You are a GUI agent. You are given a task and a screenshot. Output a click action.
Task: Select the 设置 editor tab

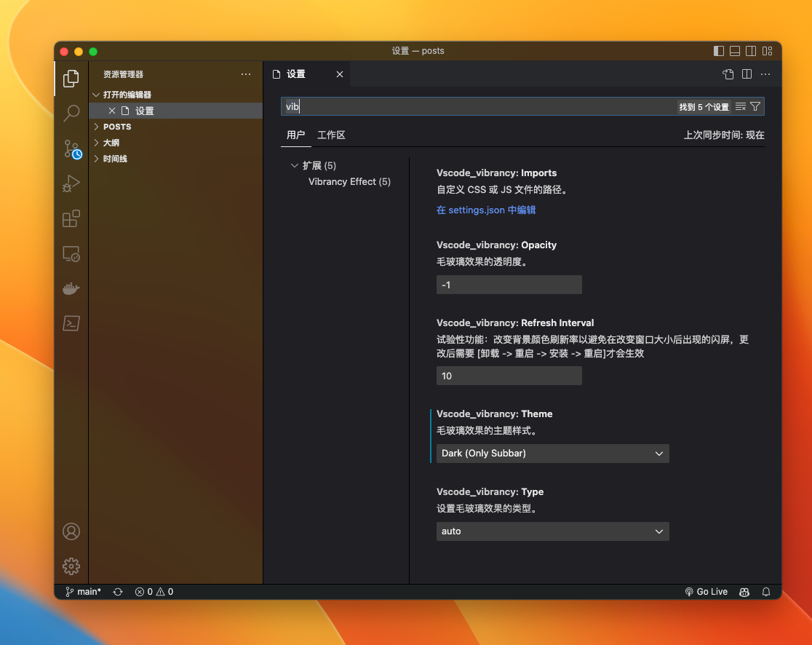306,74
